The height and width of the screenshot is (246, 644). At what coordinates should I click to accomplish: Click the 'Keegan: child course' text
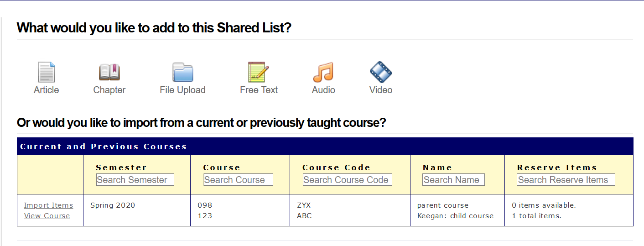coord(455,216)
